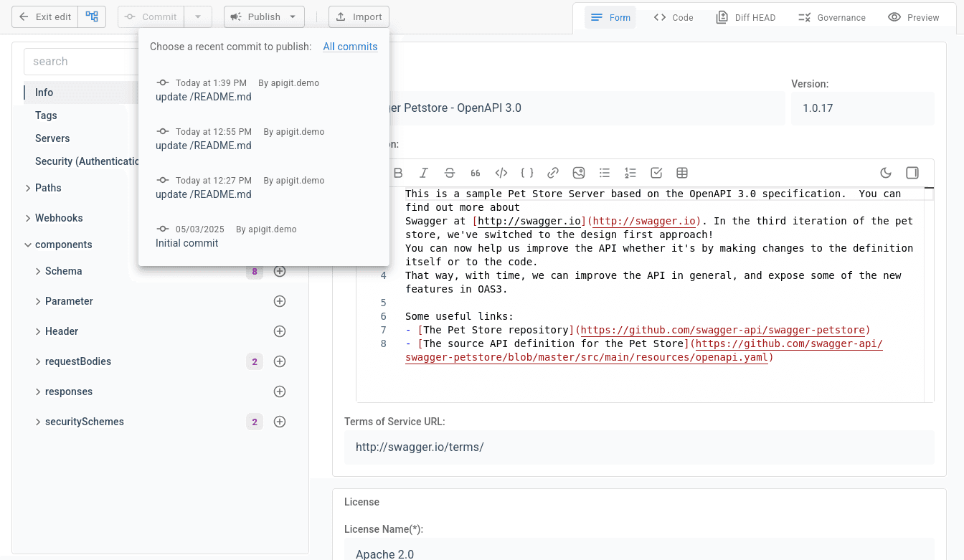Image resolution: width=964 pixels, height=560 pixels.
Task: Switch to the Preview tab
Action: pos(913,17)
